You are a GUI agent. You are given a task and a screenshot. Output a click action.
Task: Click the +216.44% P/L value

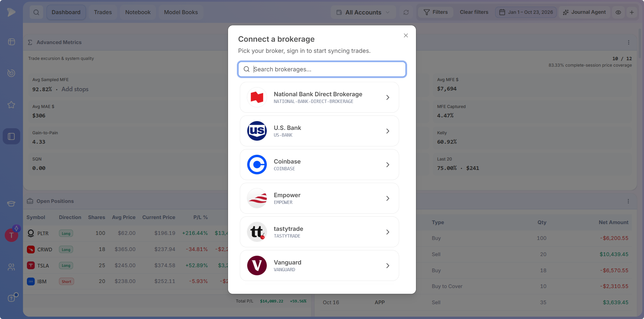pyautogui.click(x=195, y=233)
